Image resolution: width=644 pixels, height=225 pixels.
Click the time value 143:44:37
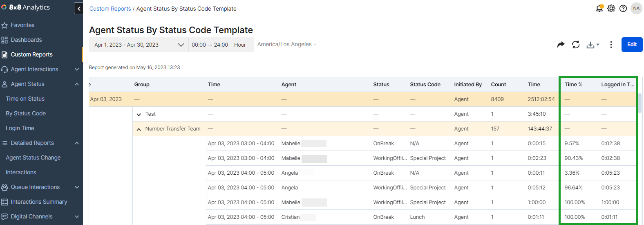pyautogui.click(x=540, y=129)
